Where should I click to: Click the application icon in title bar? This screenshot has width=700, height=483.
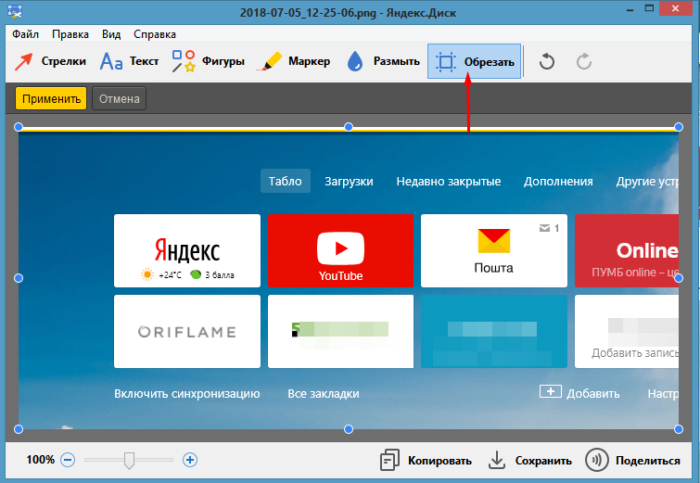pyautogui.click(x=14, y=12)
